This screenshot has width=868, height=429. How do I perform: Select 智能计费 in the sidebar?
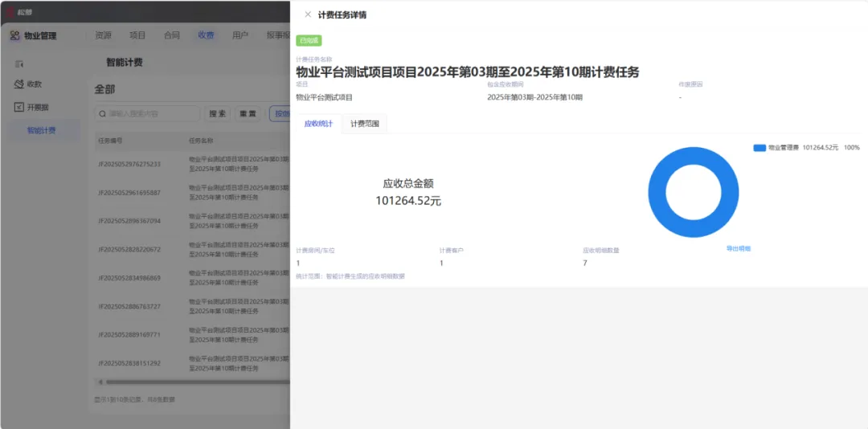[x=42, y=131]
